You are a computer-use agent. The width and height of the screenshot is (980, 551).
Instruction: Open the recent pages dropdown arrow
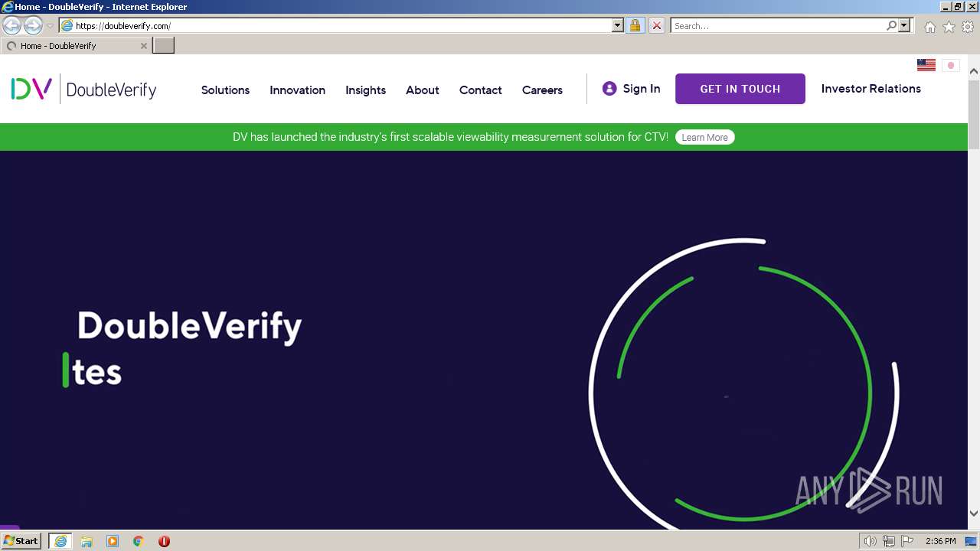coord(51,26)
